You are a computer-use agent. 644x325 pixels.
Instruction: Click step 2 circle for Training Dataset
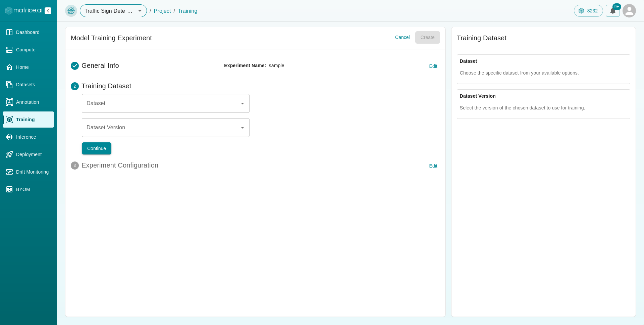pos(75,86)
